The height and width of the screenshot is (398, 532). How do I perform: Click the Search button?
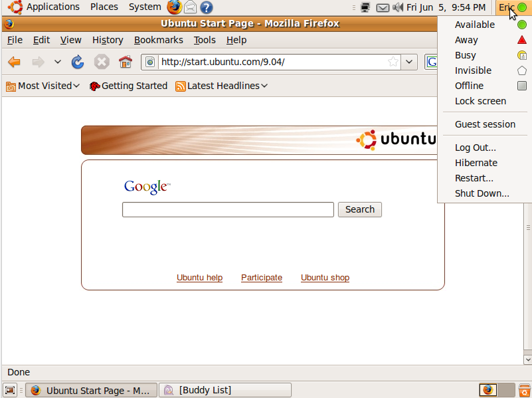pos(359,210)
